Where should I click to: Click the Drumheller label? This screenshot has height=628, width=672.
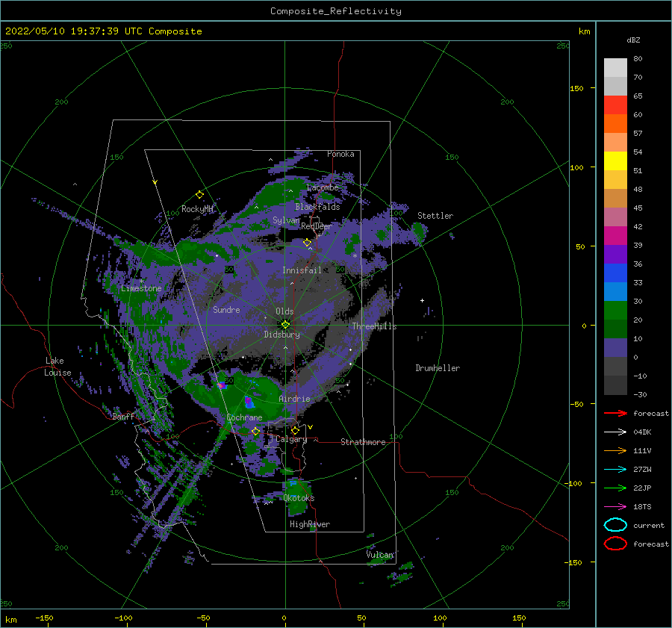[x=438, y=368]
